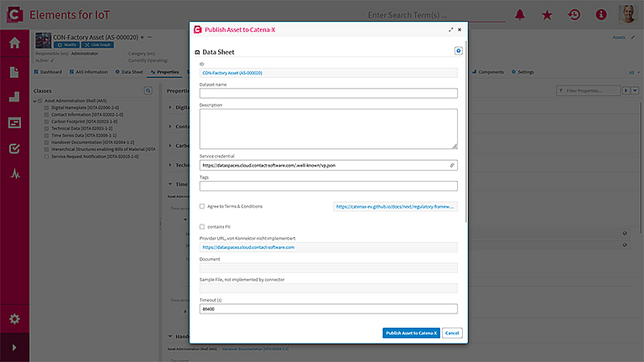Click Publish Asset to Catena-X button
644x362 pixels.
(411, 333)
